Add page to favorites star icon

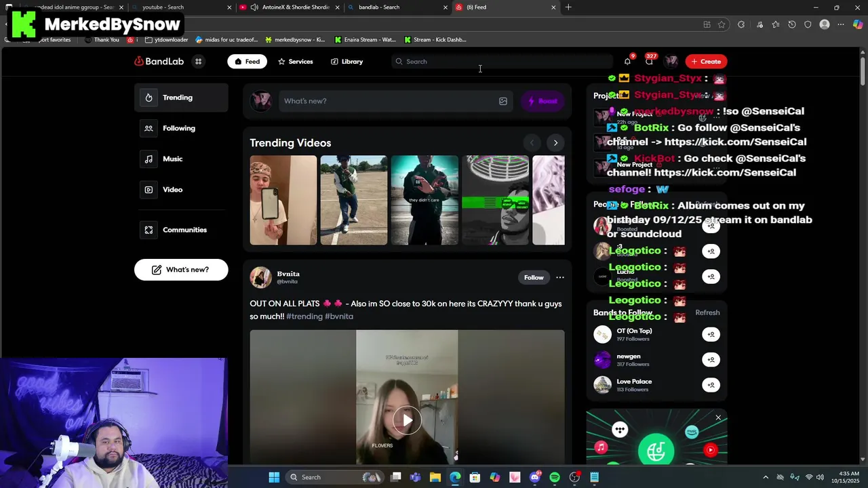[x=722, y=24]
